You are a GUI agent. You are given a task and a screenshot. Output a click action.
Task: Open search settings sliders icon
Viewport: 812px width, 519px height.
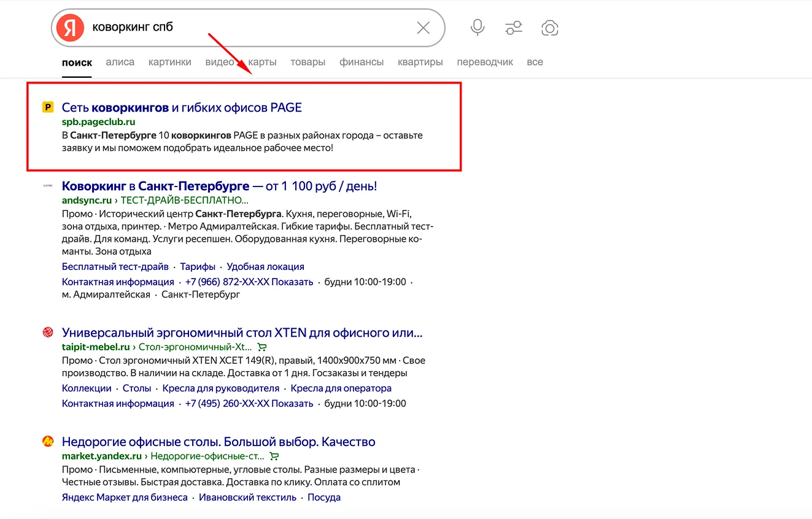[513, 28]
